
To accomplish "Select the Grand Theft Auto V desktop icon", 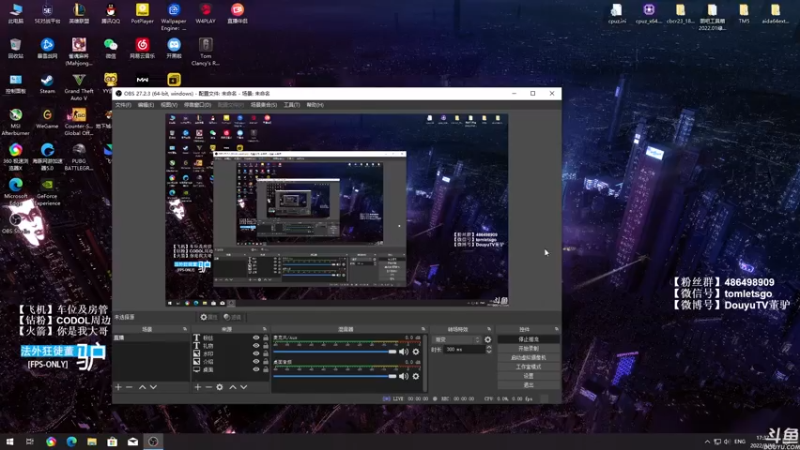I will point(79,87).
